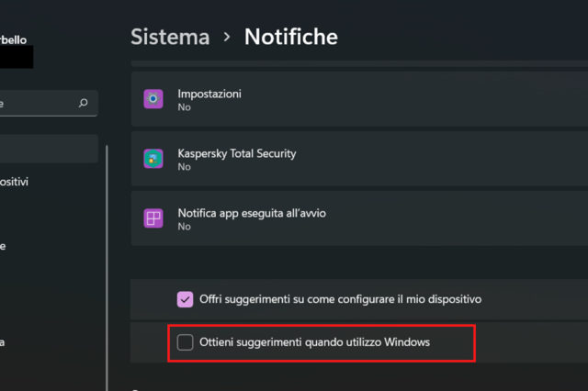Click the "Offri suggerimenti su come configurare" label text

340,299
